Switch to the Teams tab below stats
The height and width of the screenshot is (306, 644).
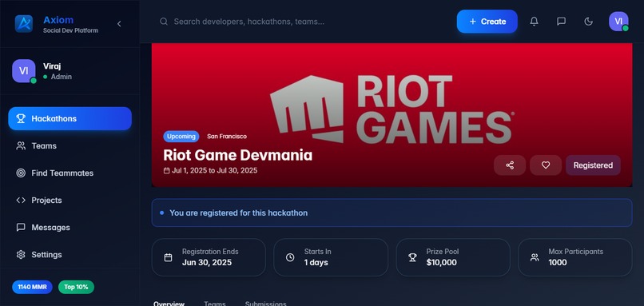tap(215, 304)
